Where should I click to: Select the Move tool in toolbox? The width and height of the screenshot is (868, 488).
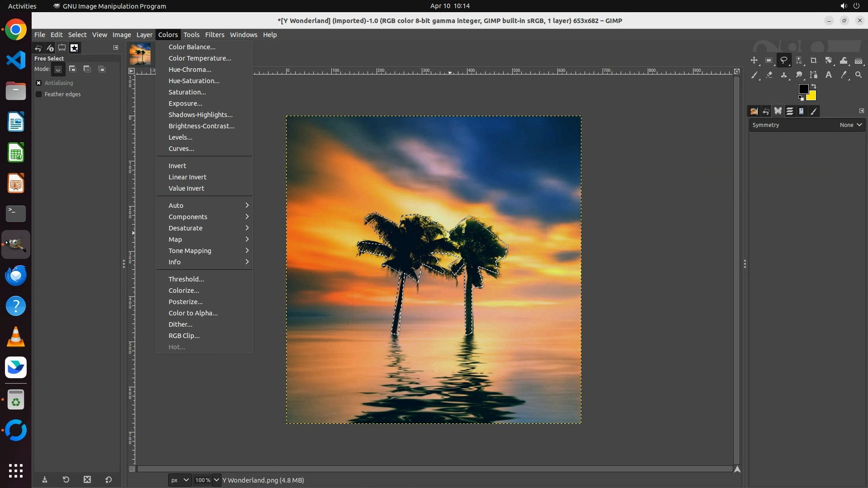tap(754, 61)
